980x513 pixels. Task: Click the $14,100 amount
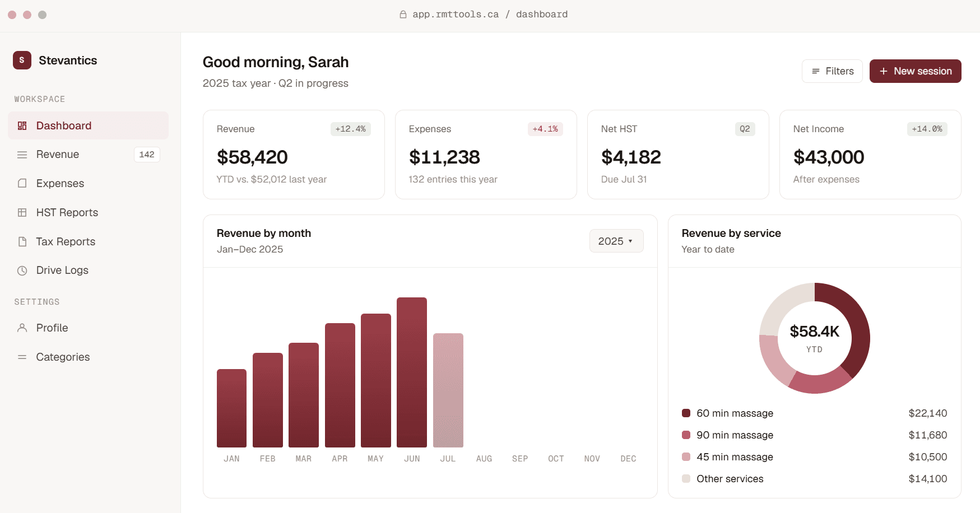tap(928, 479)
